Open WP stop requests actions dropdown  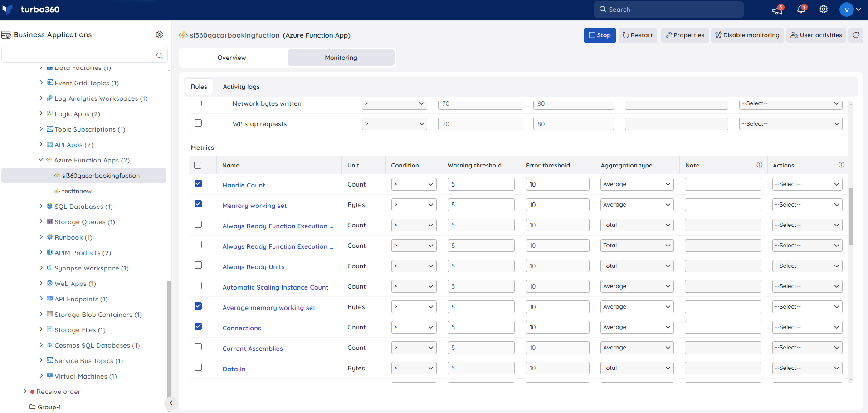pos(790,124)
